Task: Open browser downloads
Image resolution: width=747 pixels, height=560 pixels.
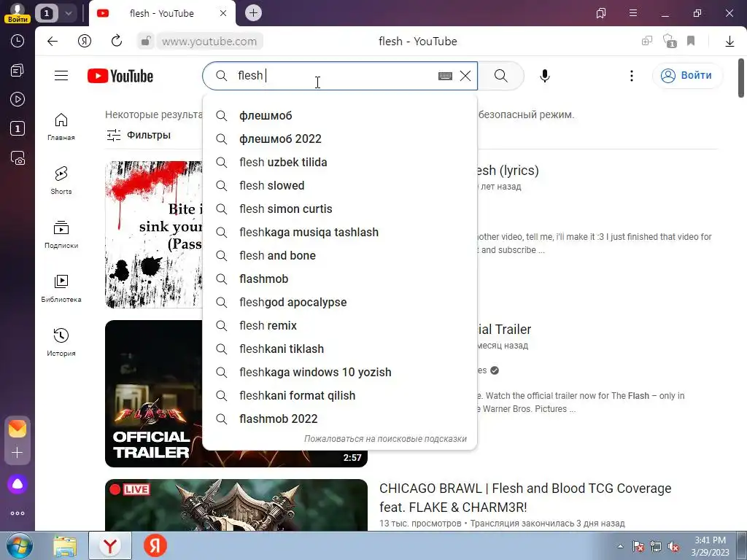Action: coord(729,42)
